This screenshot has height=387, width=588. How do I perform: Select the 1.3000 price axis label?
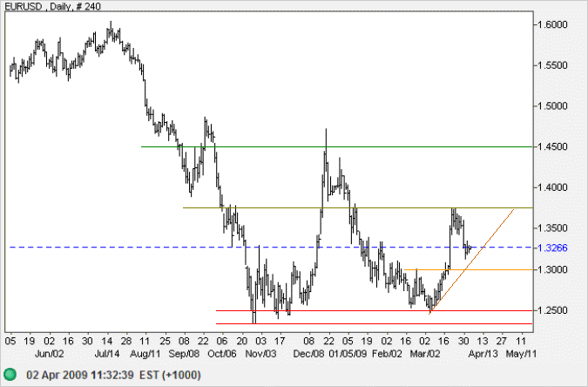click(x=552, y=269)
